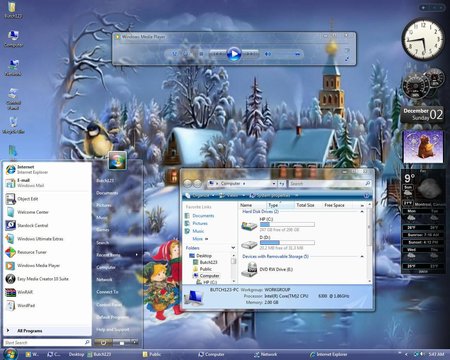Mute the Media Player speaker icon
This screenshot has width=450, height=360.
pyautogui.click(x=268, y=54)
